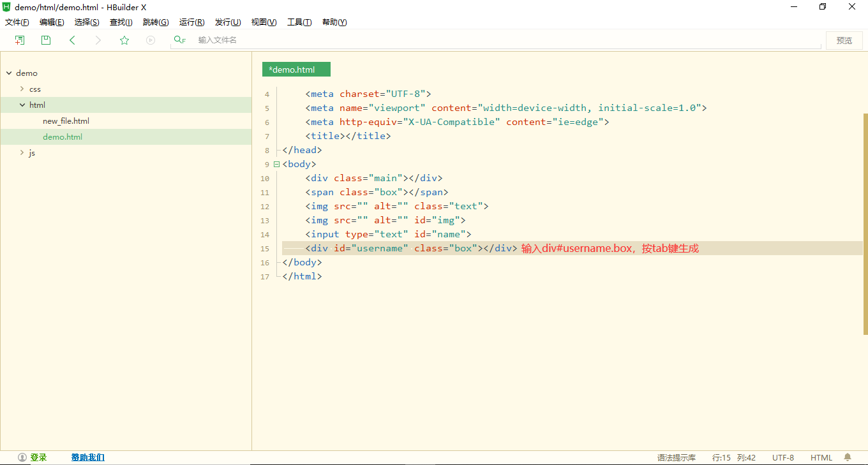Click the 预览 preview button
Screen dimensions: 868x465
pyautogui.click(x=844, y=40)
